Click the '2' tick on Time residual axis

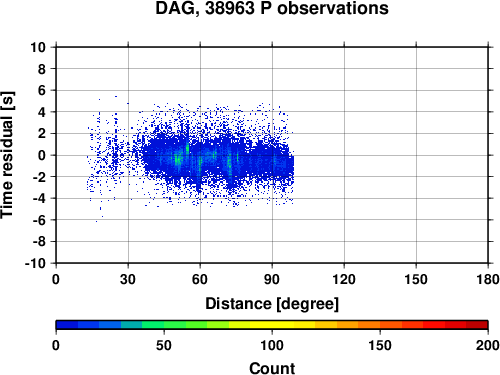pyautogui.click(x=42, y=134)
